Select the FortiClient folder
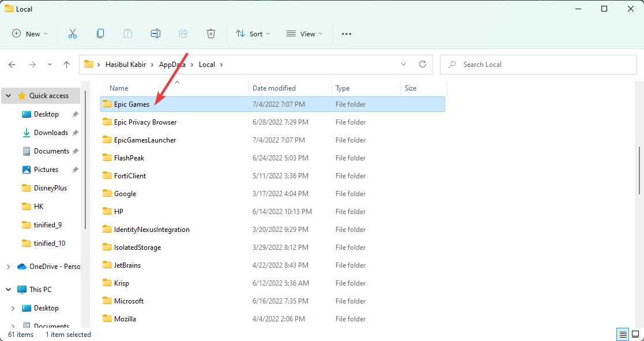This screenshot has height=341, width=644. tap(273, 176)
